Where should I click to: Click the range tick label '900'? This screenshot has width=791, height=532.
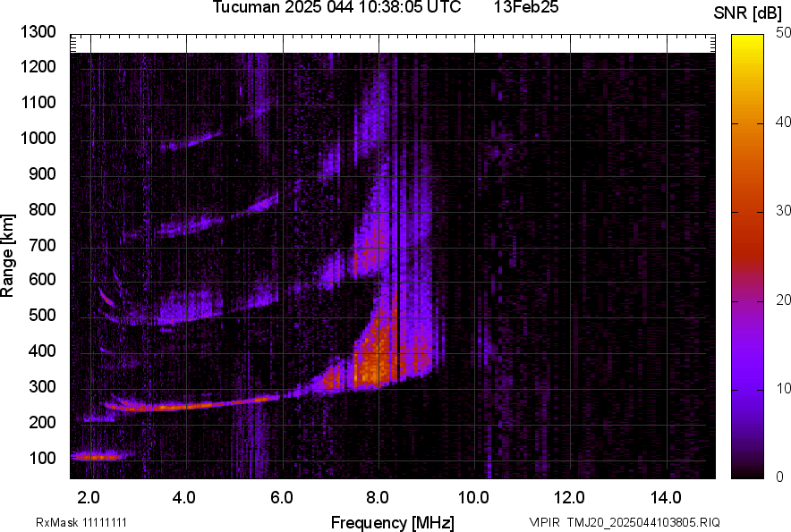tap(42, 173)
